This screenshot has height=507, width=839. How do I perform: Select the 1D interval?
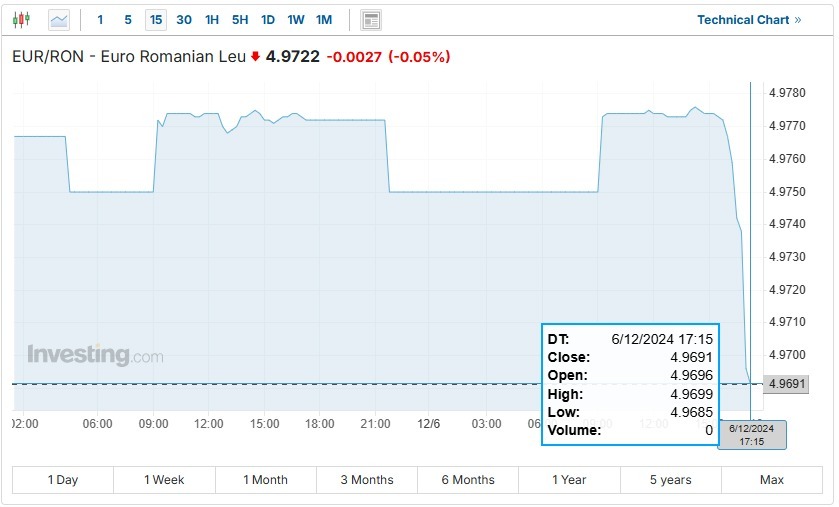coord(268,20)
